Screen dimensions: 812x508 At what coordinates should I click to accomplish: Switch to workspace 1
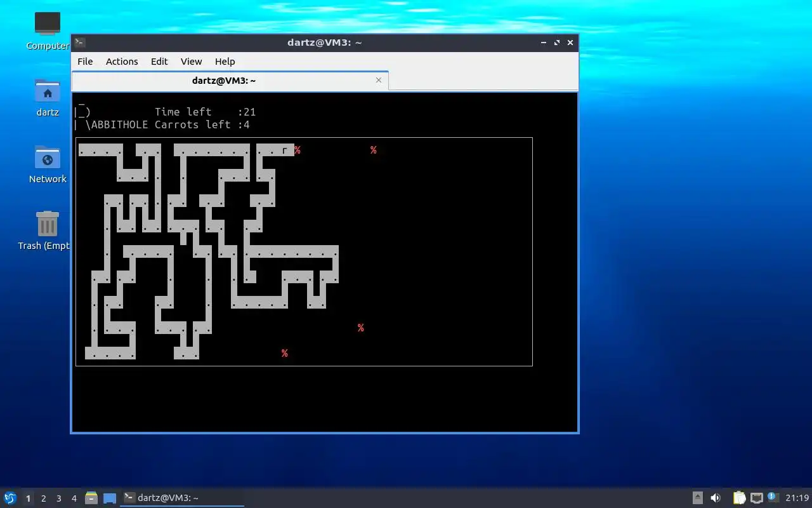(x=28, y=498)
